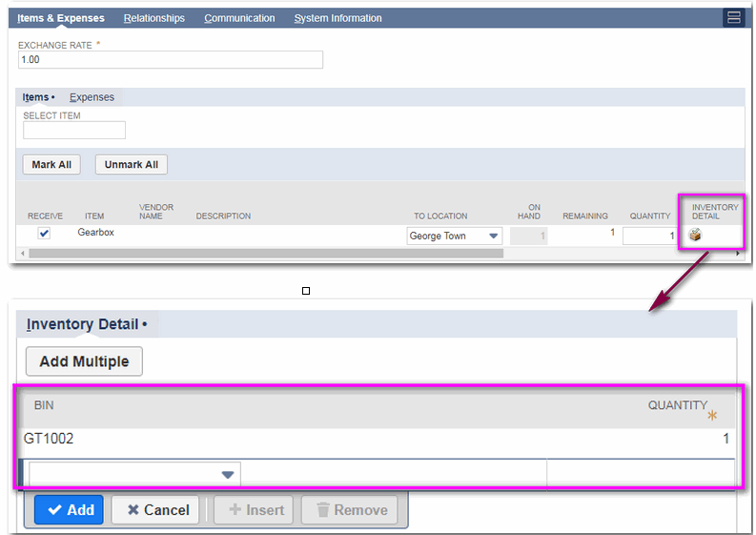Click the Exchange Rate input field
Screen dimensions: 756x535
pos(171,60)
